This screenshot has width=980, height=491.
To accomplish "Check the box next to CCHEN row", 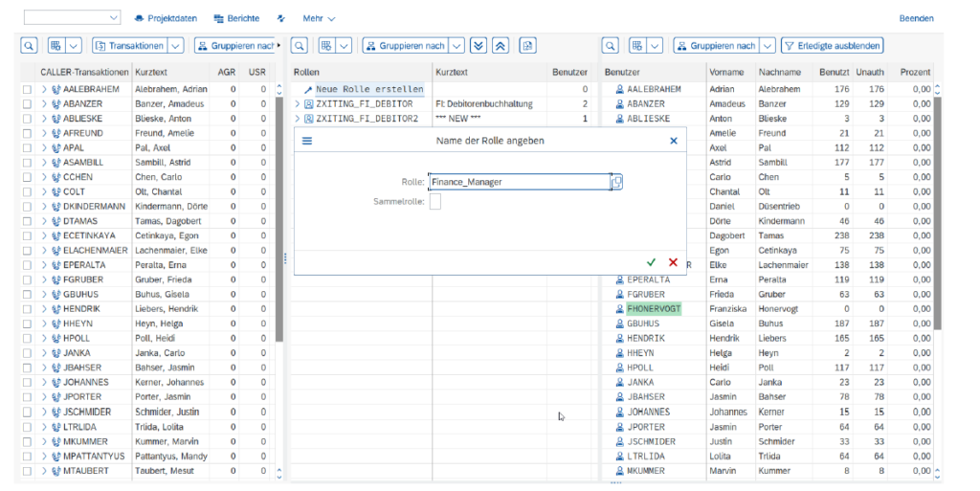I will pyautogui.click(x=28, y=177).
